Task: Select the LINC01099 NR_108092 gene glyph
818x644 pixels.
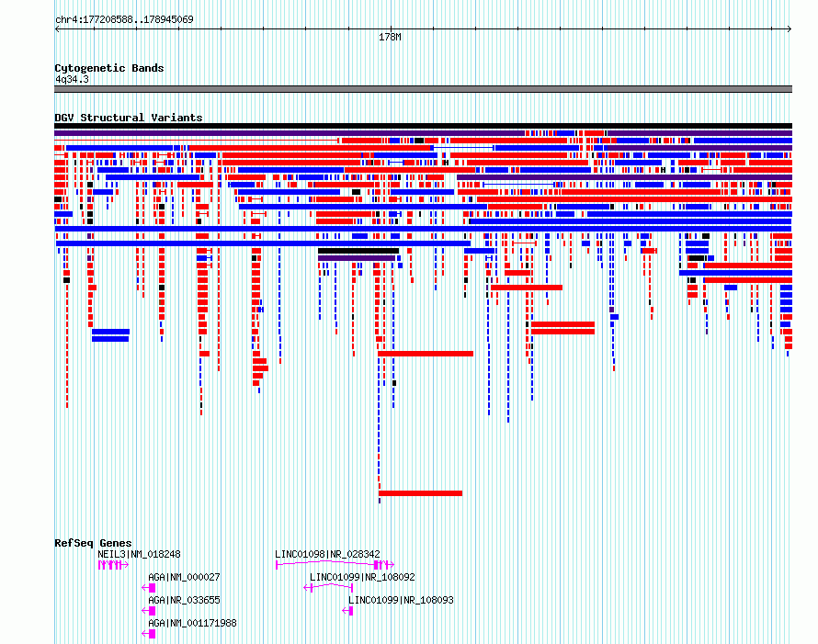Action: pyautogui.click(x=329, y=588)
